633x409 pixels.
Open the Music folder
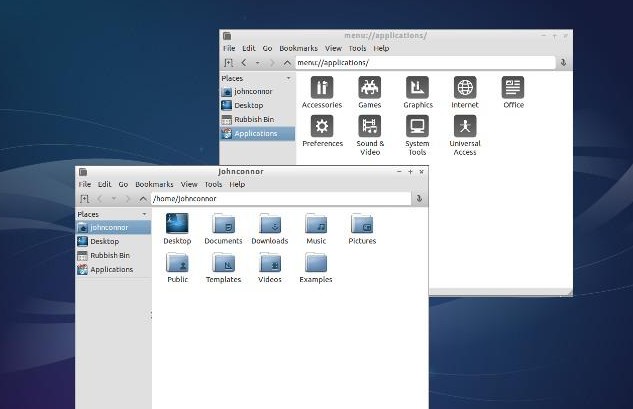pyautogui.click(x=316, y=224)
